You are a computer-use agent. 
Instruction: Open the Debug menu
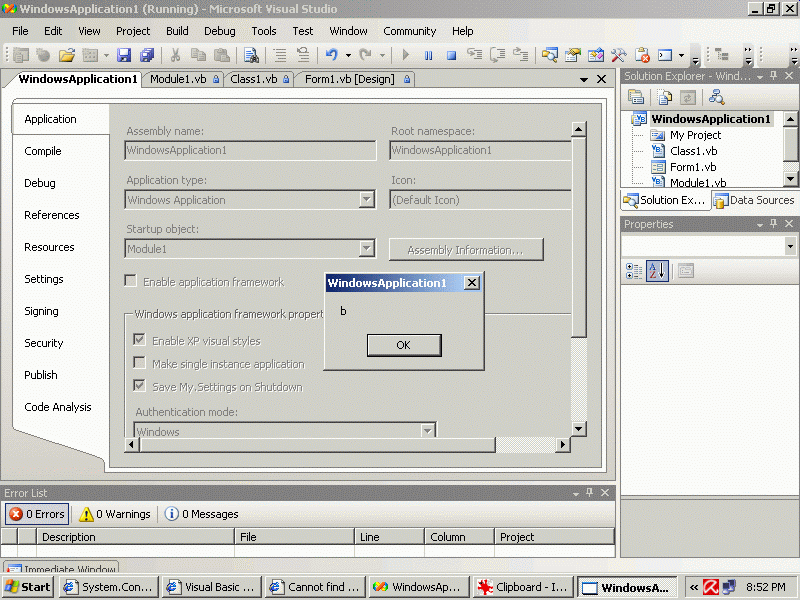click(219, 31)
